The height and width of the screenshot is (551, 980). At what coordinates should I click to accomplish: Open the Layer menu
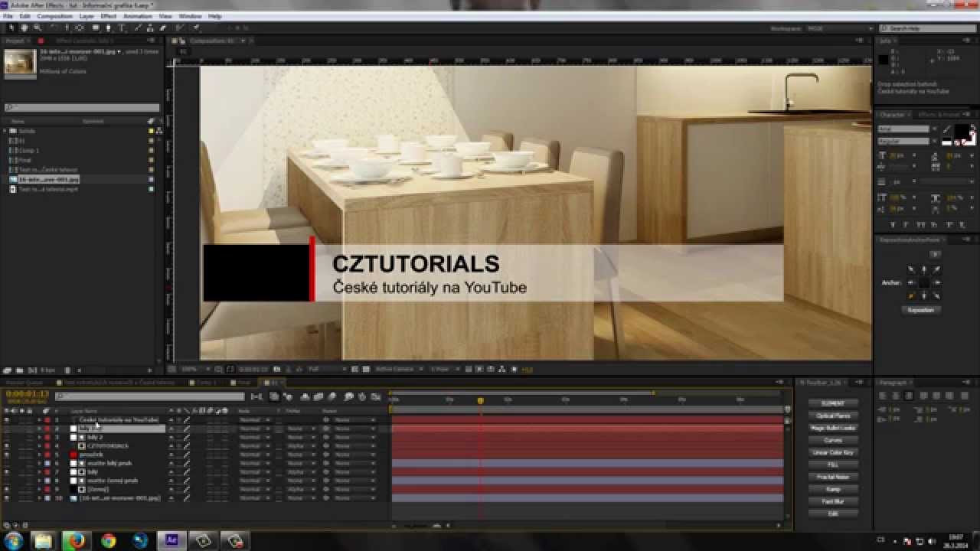tap(87, 16)
